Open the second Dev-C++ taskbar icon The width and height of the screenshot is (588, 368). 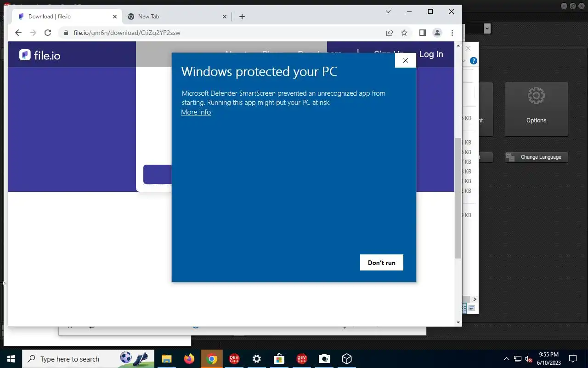[301, 359]
